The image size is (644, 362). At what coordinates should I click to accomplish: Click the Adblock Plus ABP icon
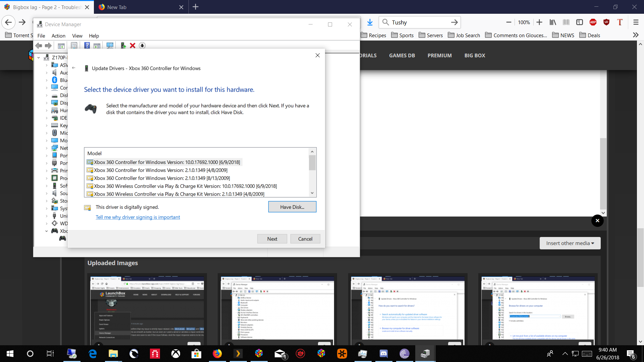(593, 22)
